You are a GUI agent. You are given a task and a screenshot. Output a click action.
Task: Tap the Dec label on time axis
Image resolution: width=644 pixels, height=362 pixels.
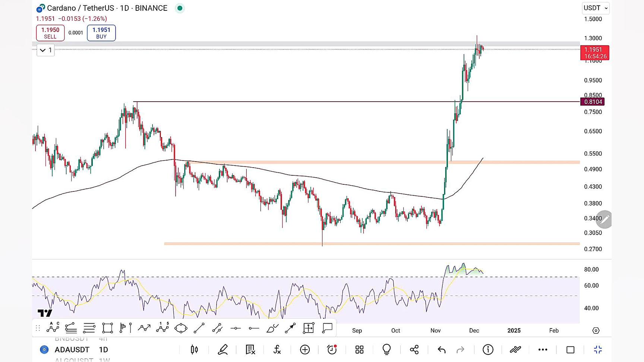[474, 331]
